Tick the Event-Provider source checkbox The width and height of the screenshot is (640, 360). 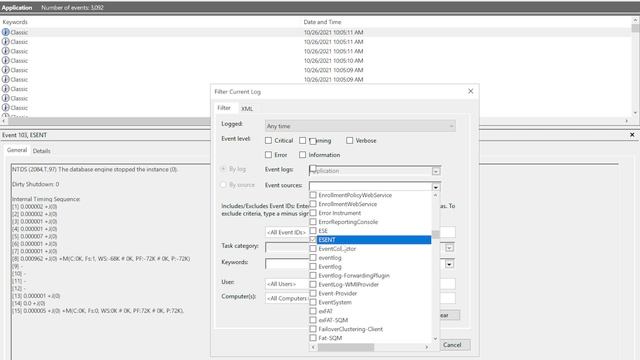coord(313,293)
